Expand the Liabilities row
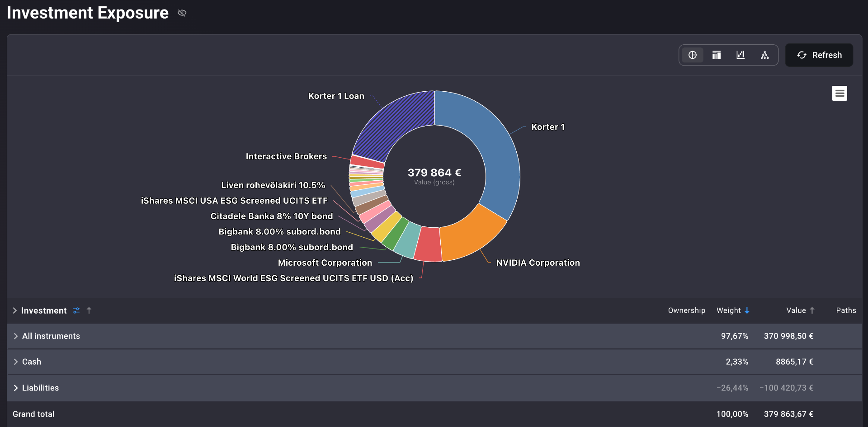This screenshot has height=427, width=868. pos(16,388)
